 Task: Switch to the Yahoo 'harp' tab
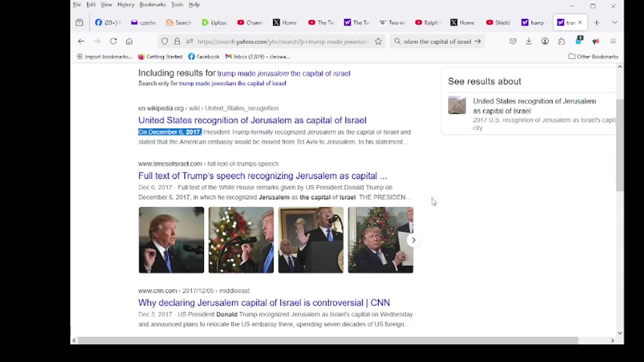click(535, 23)
